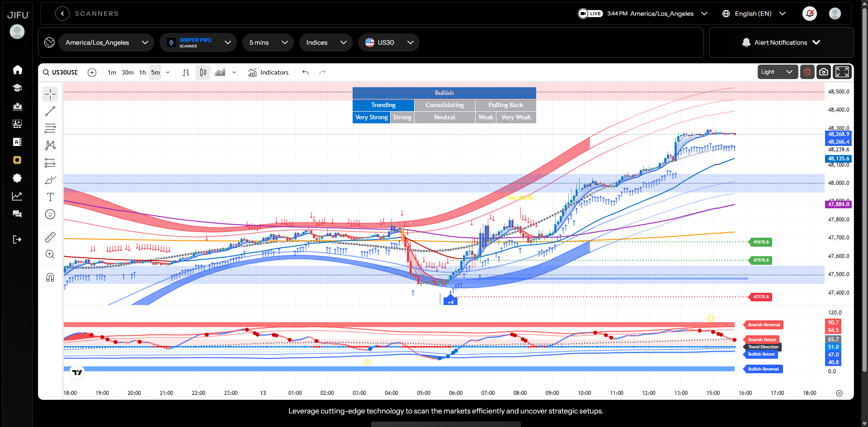Click the red trash delete icon
Image resolution: width=868 pixels, height=427 pixels.
click(x=807, y=72)
